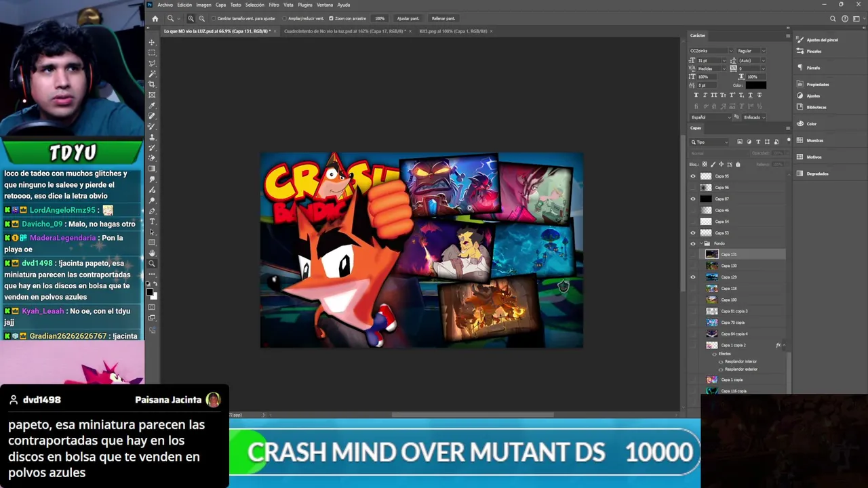
Task: Switch to CuadroIntento de No vio la luz.psd tab
Action: (346, 31)
